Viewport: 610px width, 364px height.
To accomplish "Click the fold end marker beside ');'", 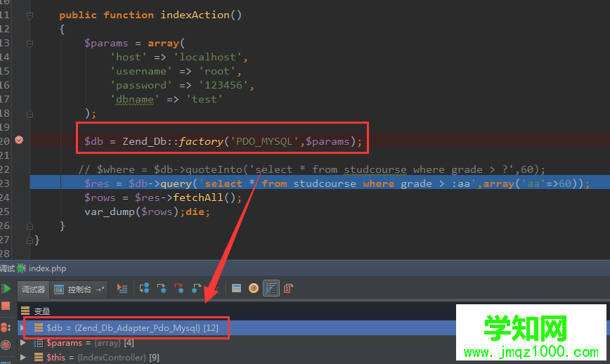I will [x=30, y=114].
